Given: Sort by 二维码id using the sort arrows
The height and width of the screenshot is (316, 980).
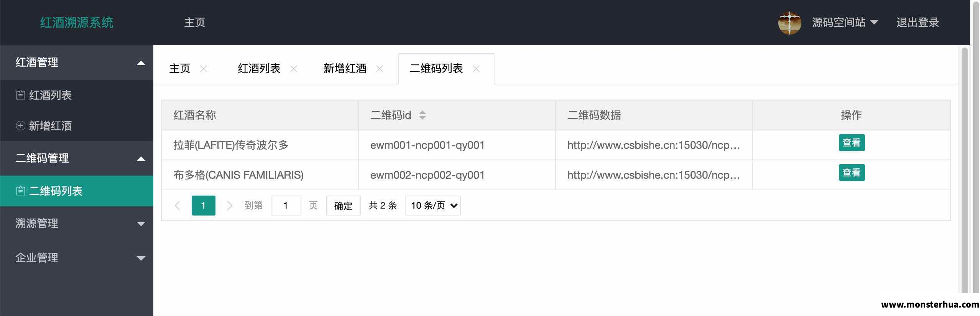Looking at the screenshot, I should 423,115.
